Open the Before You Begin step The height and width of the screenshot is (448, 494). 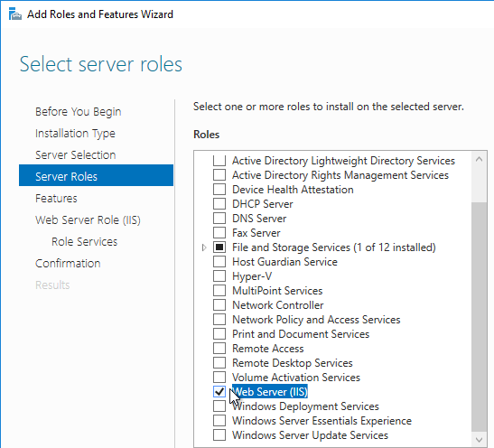[x=79, y=112]
